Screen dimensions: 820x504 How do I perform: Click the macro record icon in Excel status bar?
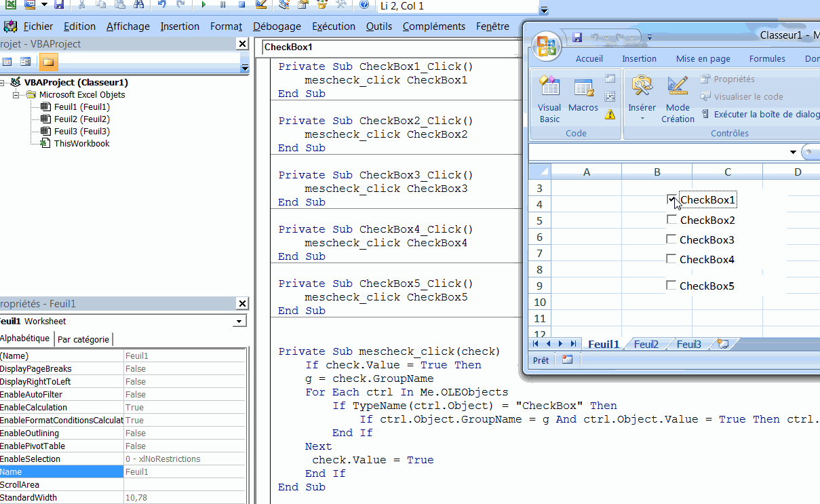(x=568, y=360)
